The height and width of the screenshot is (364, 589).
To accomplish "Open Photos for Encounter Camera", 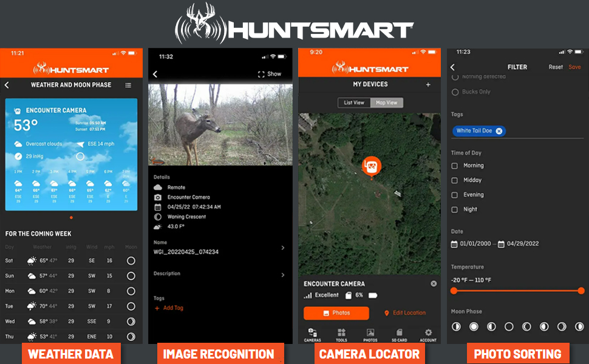I will point(336,313).
